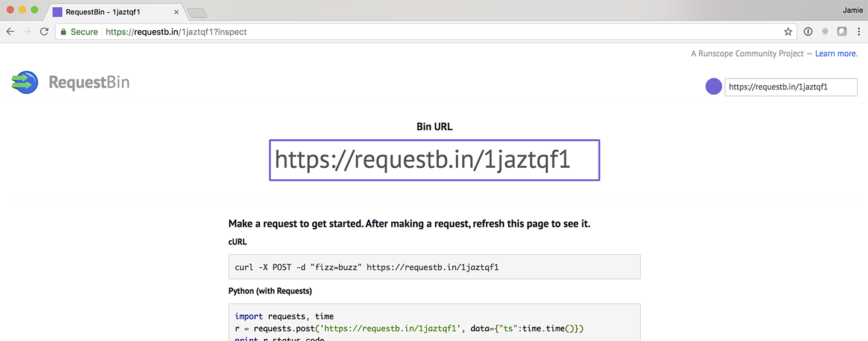
Task: Open Chrome's three-dot menu
Action: (859, 32)
